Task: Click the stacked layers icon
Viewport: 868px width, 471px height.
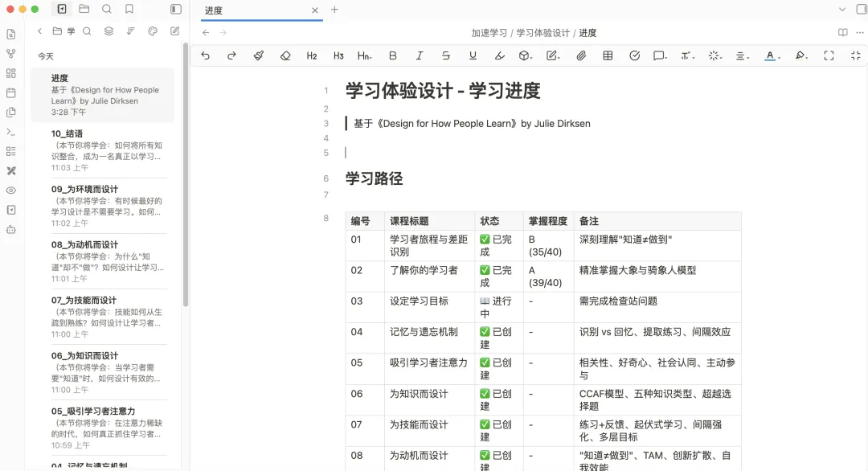Action: pos(108,31)
